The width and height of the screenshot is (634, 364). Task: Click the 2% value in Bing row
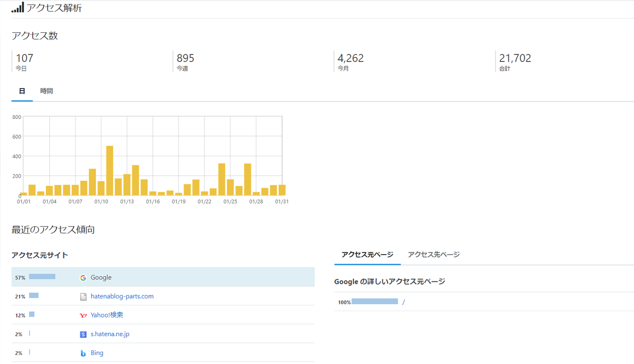tap(18, 353)
